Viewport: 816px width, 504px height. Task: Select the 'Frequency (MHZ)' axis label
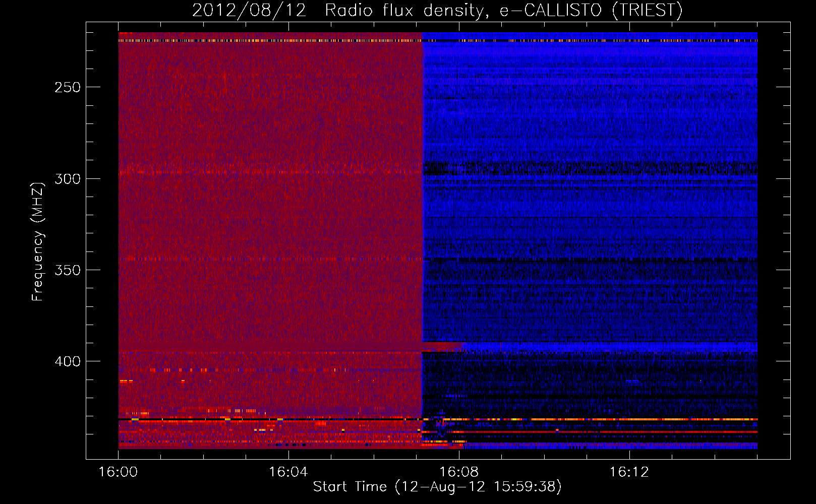click(x=38, y=241)
